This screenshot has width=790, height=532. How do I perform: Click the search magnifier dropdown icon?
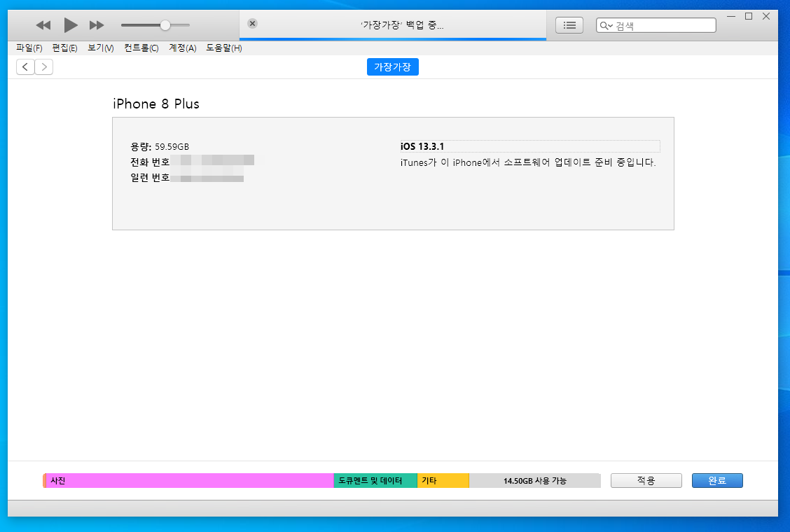606,26
